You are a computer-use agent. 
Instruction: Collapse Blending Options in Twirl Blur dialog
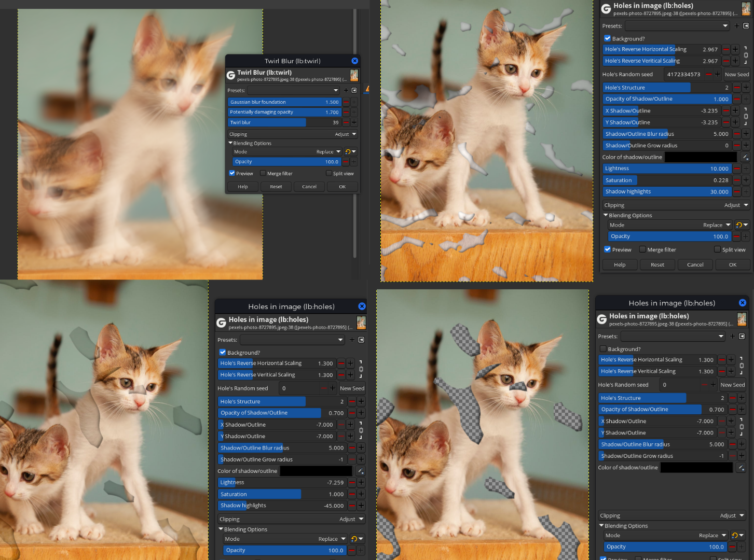click(x=230, y=143)
